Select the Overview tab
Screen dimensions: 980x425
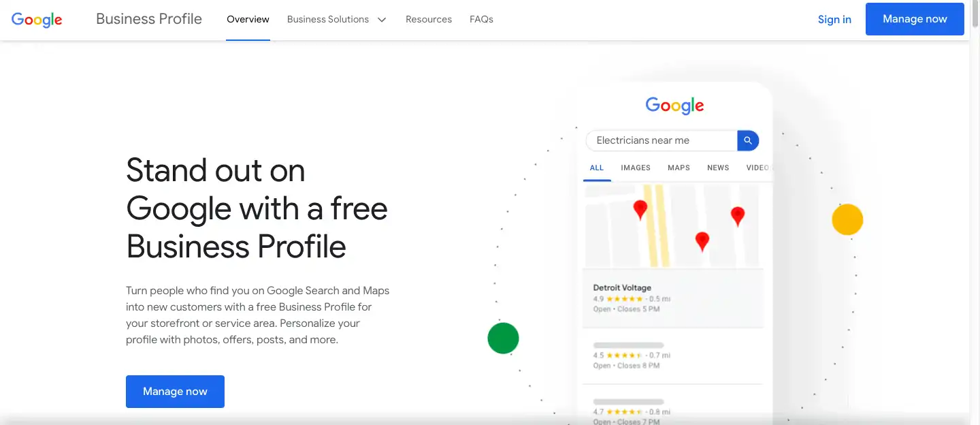pos(248,20)
